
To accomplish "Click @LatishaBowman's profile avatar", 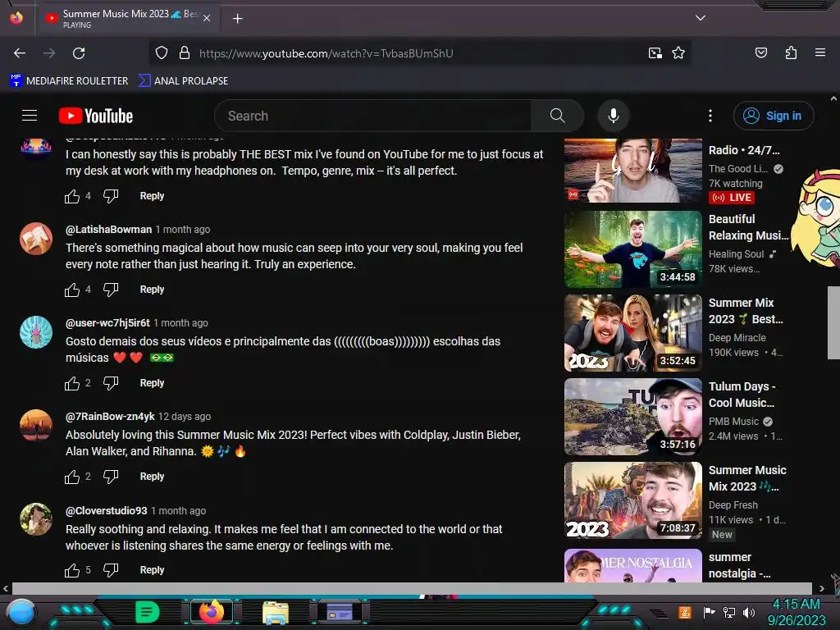I will pyautogui.click(x=36, y=239).
